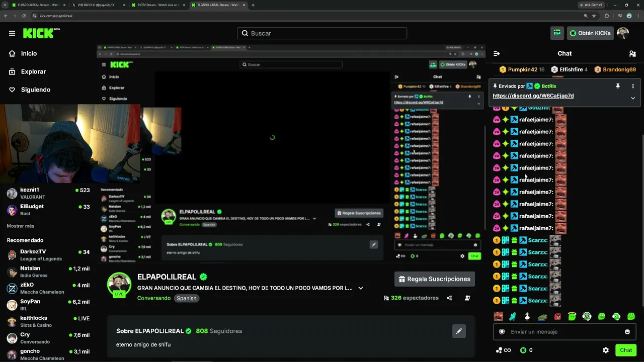Expand the pinned message chevron
Screen dimensions: 644x362
click(633, 98)
